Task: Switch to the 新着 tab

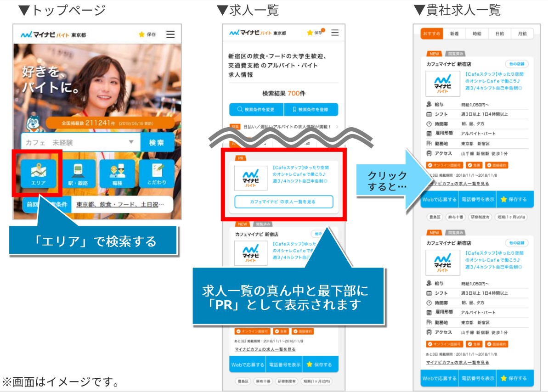Action: pos(454,34)
